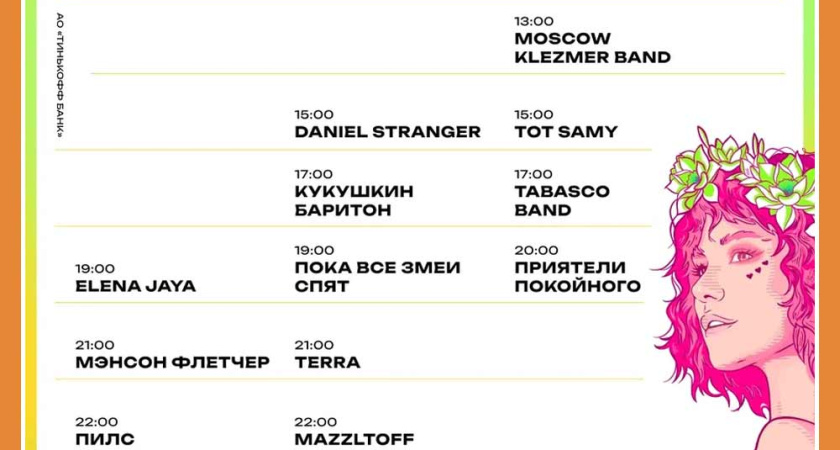The height and width of the screenshot is (450, 840).
Task: Select the Daniel Stranger act name
Action: point(387,132)
